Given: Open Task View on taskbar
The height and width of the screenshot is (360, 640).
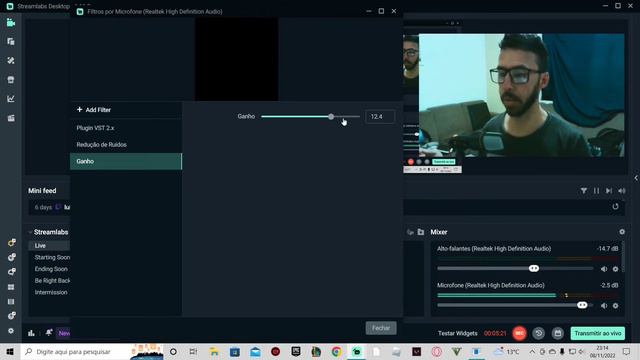Looking at the screenshot, I should [x=193, y=351].
